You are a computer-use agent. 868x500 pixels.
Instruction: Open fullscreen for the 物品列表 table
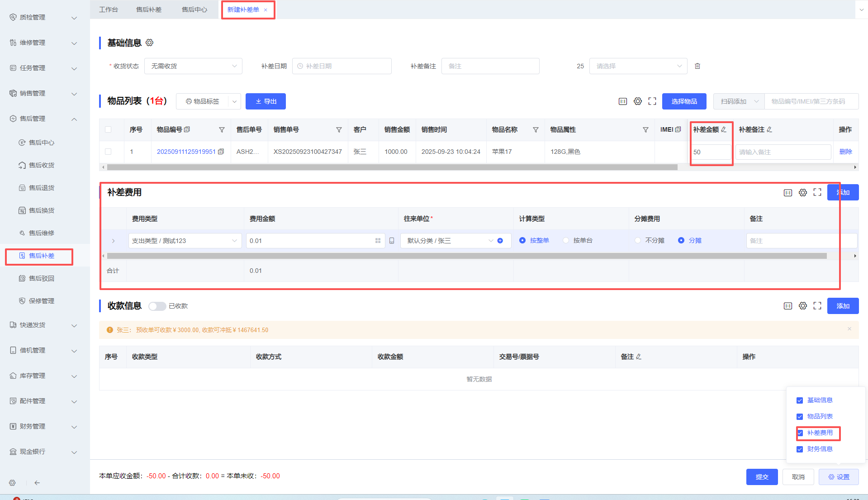click(x=652, y=101)
